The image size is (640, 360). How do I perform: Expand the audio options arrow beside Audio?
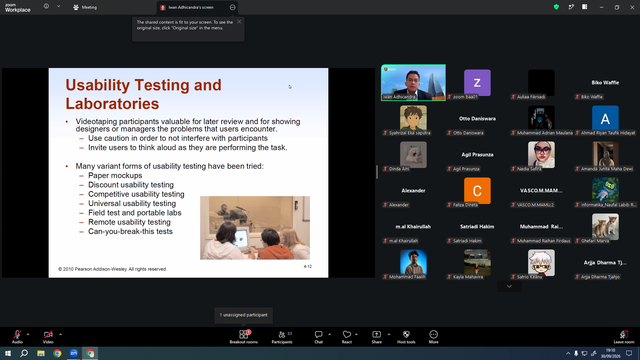28,334
